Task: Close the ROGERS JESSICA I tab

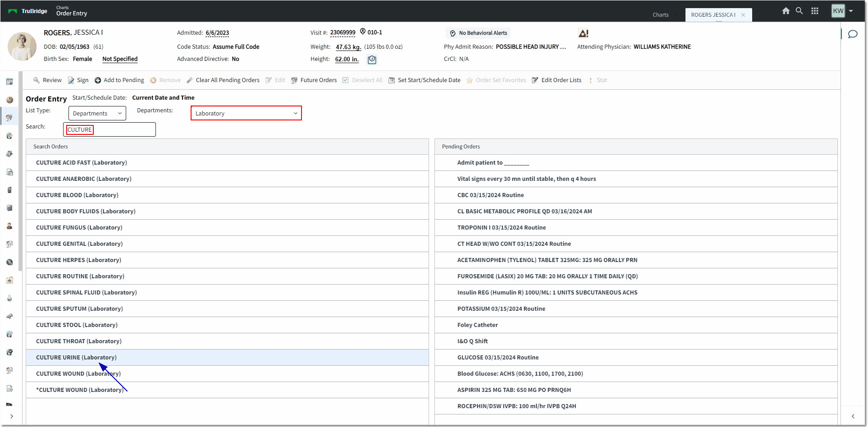Action: pyautogui.click(x=743, y=15)
